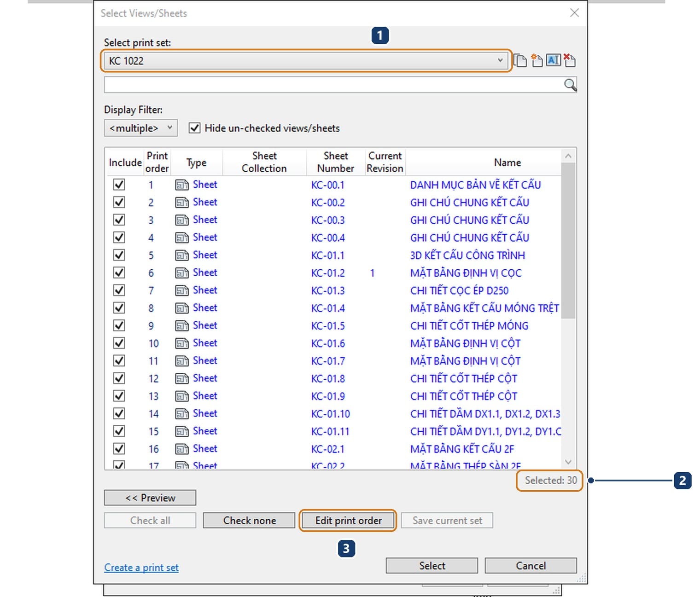Click sheet type icon for KC-01.11

pyautogui.click(x=182, y=431)
